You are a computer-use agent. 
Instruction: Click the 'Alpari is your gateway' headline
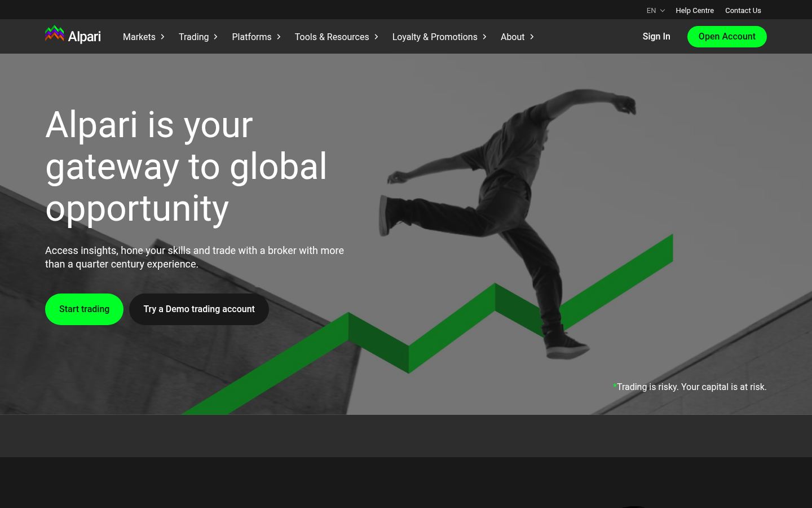click(186, 167)
